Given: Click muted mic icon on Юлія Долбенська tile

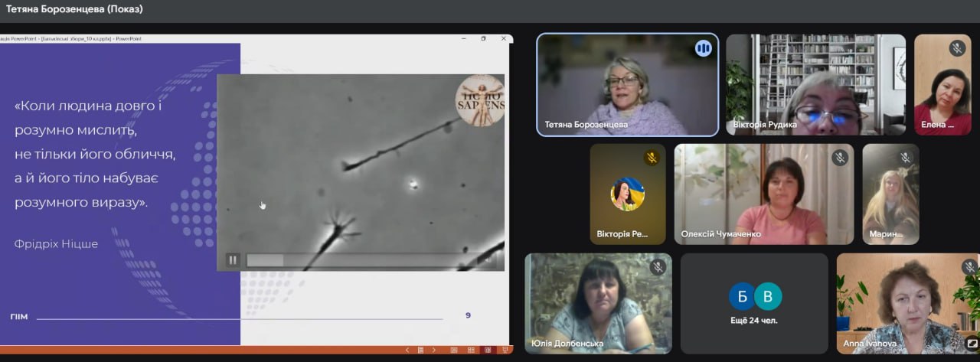Looking at the screenshot, I should [x=657, y=267].
